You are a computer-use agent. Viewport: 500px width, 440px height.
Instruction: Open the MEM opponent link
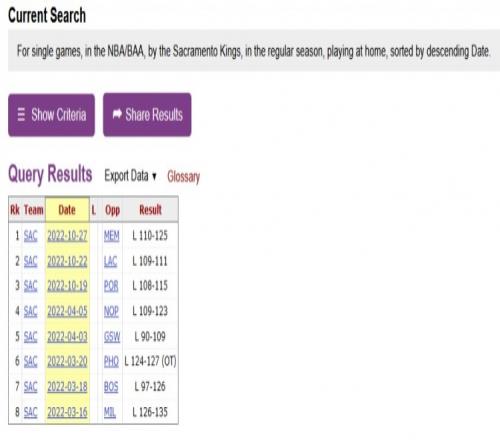111,236
